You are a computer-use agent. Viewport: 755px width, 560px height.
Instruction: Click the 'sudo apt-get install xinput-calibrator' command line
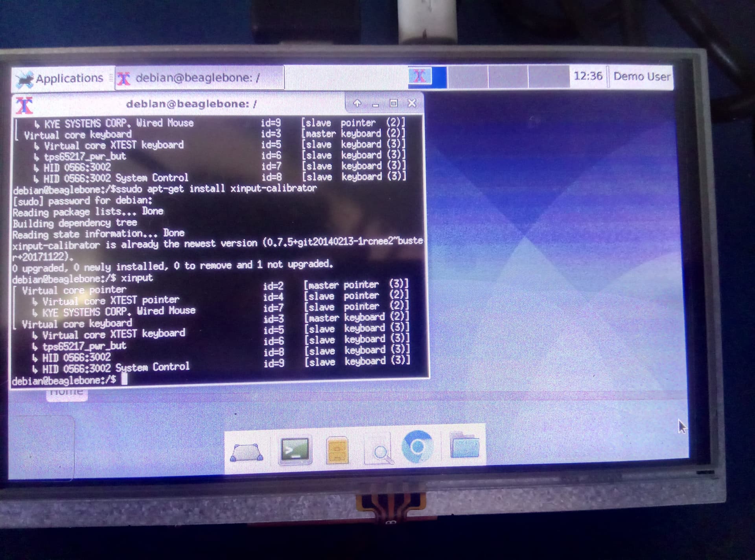pos(165,189)
